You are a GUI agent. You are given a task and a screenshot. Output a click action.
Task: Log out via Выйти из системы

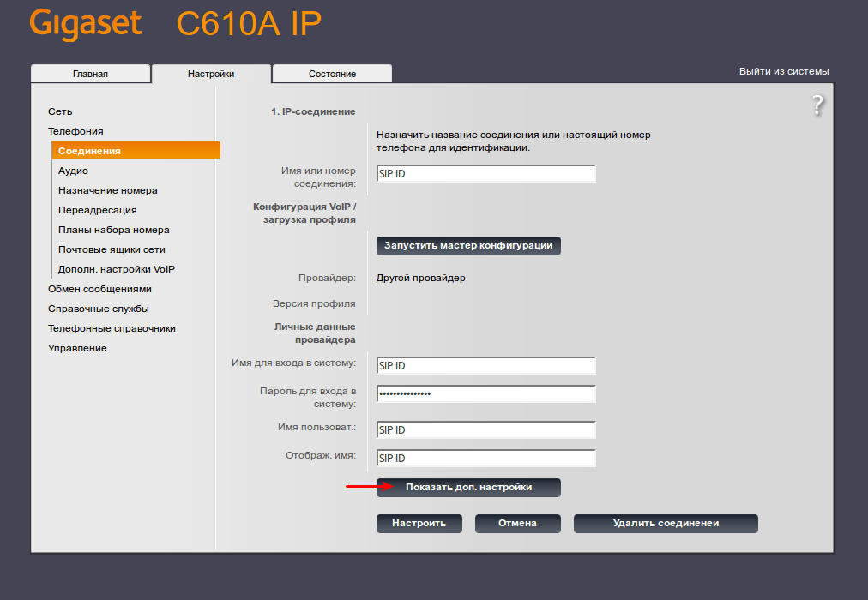point(784,71)
